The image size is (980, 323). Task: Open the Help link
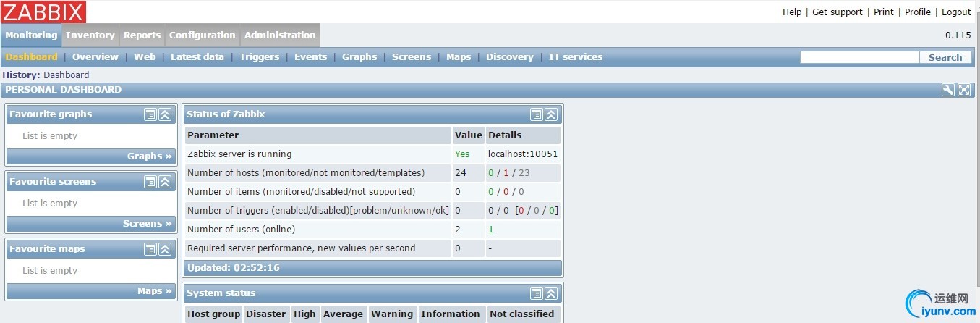click(x=792, y=12)
